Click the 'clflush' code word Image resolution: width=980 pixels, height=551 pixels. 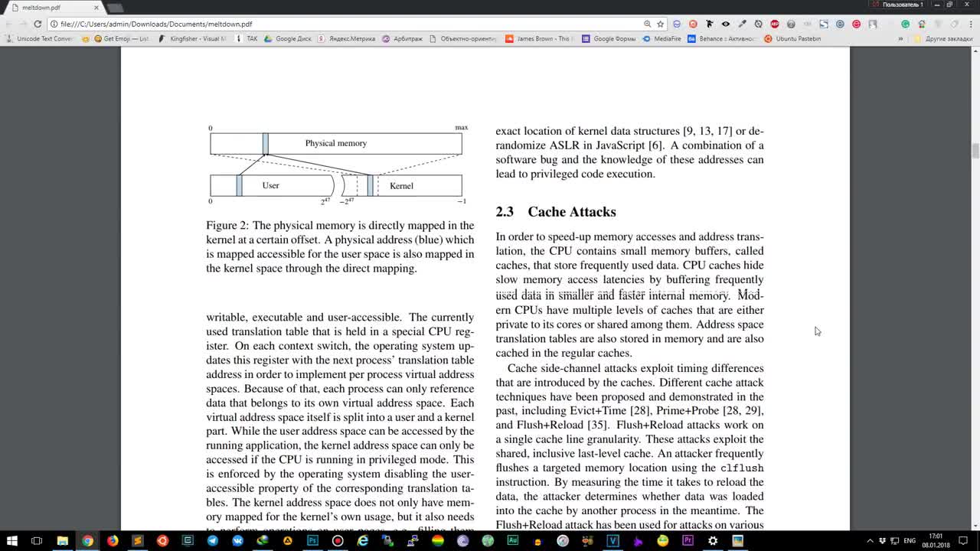click(x=742, y=468)
